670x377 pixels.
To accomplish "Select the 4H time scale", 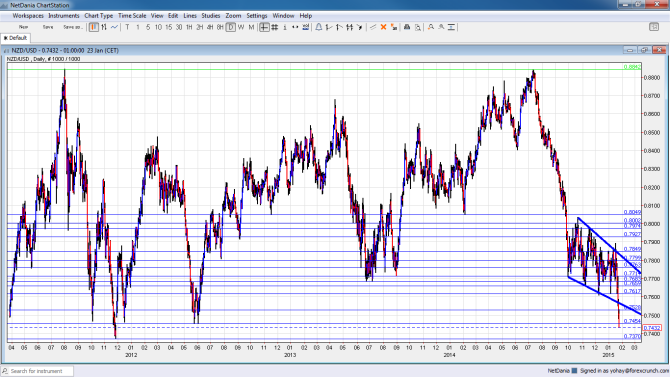I will [x=210, y=27].
